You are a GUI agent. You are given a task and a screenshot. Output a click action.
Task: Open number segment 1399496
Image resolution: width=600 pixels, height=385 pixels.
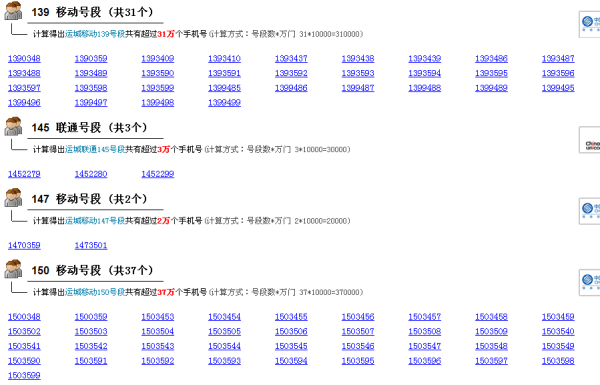24,103
